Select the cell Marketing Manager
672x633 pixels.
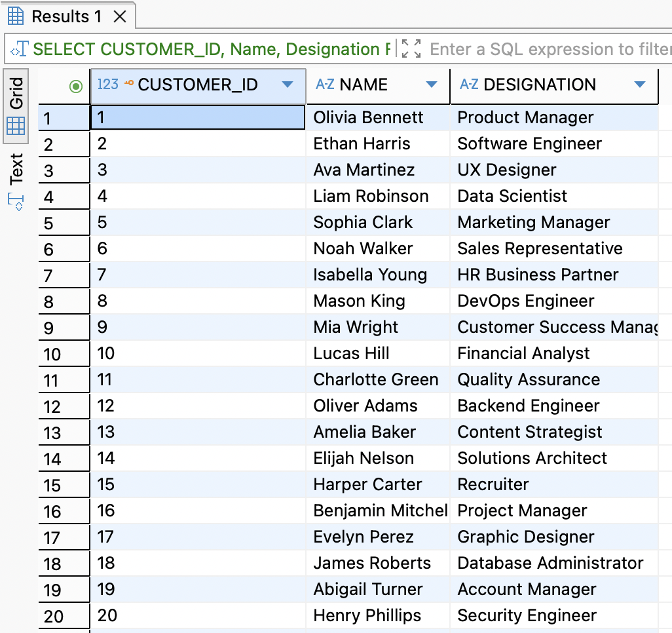coord(554,222)
